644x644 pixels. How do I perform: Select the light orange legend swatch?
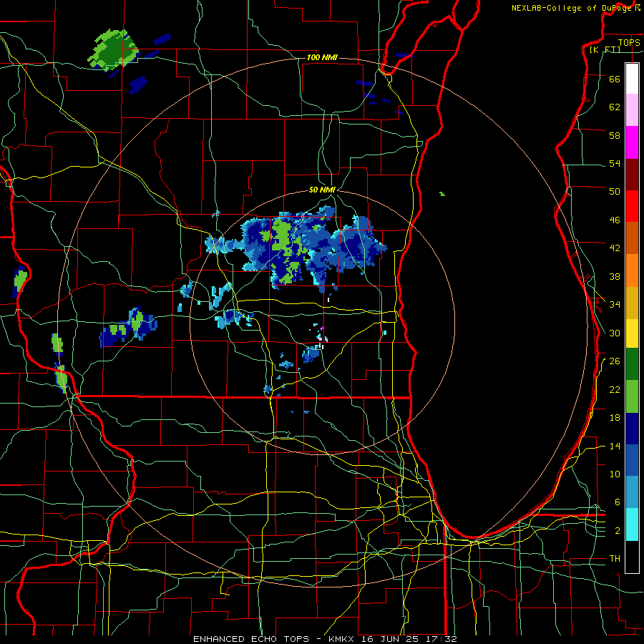[x=632, y=270]
